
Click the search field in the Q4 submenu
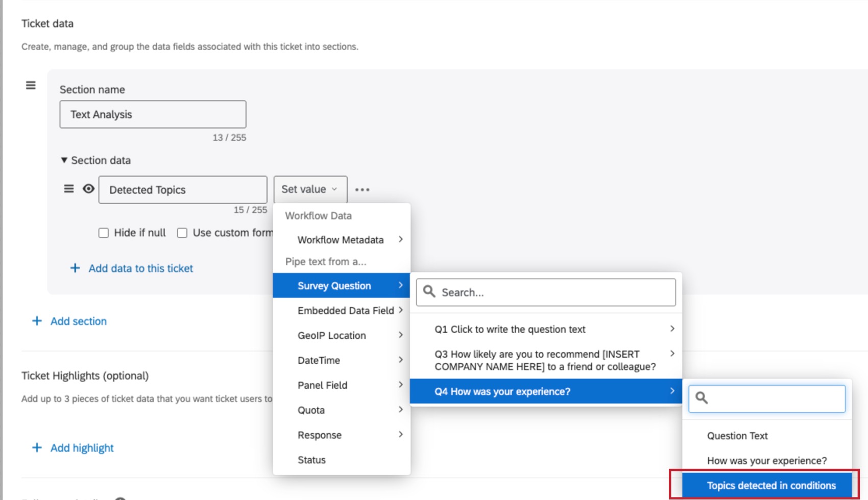(767, 398)
